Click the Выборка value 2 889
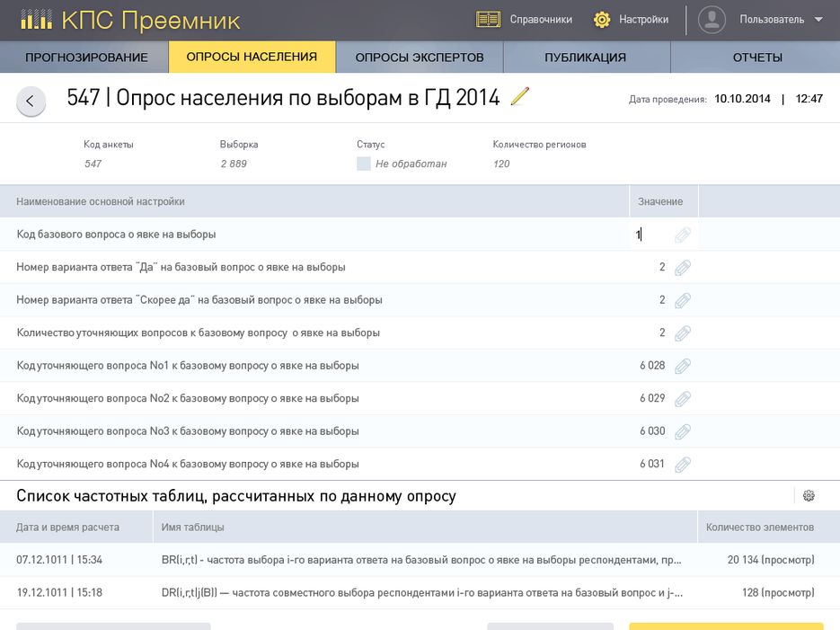840x630 pixels. coord(234,164)
